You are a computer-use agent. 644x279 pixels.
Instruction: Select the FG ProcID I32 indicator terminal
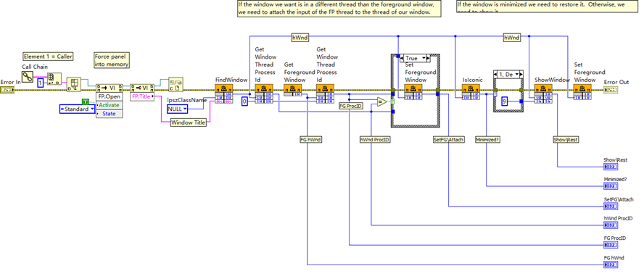(610, 245)
